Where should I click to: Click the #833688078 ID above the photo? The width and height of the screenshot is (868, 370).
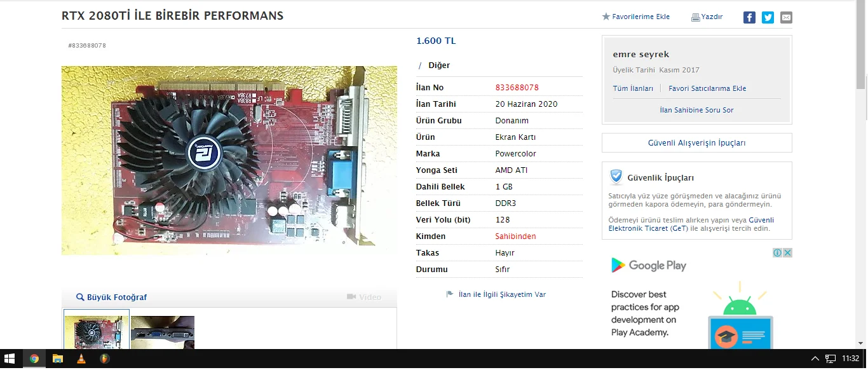click(x=87, y=46)
